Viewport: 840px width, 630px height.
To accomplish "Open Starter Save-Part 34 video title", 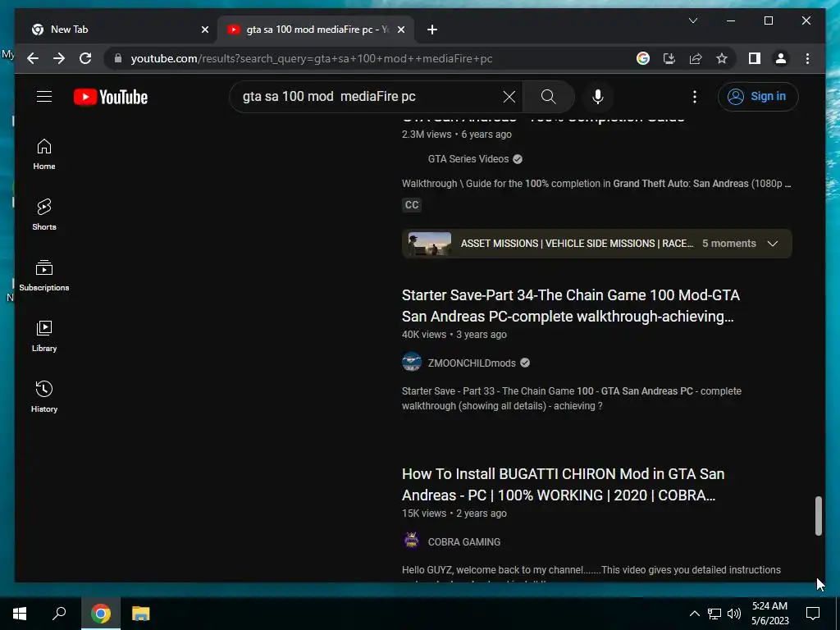I will click(571, 306).
